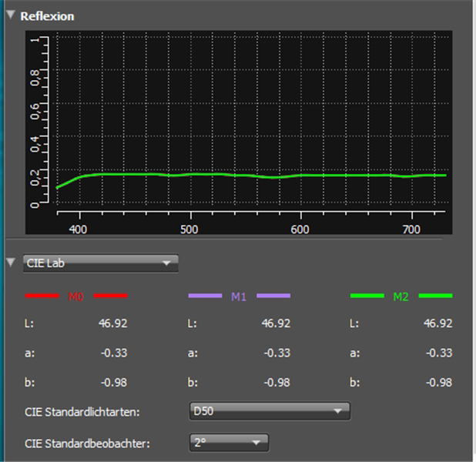The image size is (476, 462).
Task: Click the green M2 legend label
Action: [x=401, y=296]
